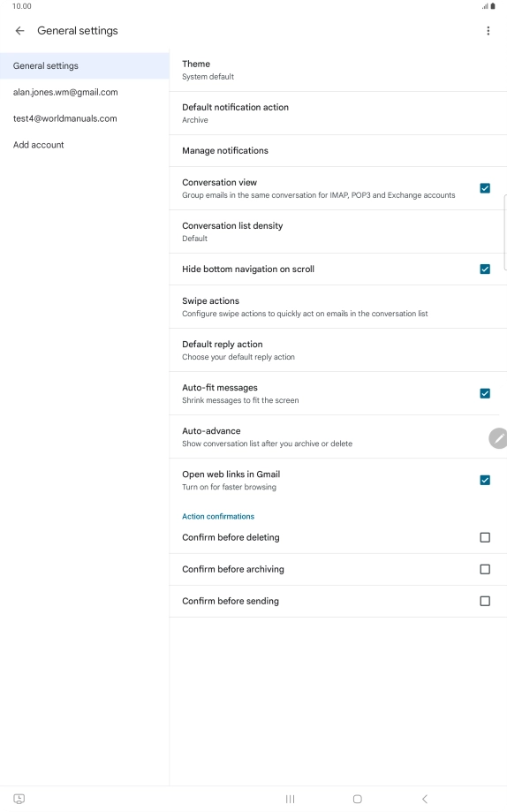Screen dimensions: 507x812
Task: Toggle Open web links in Gmail
Action: 485,480
